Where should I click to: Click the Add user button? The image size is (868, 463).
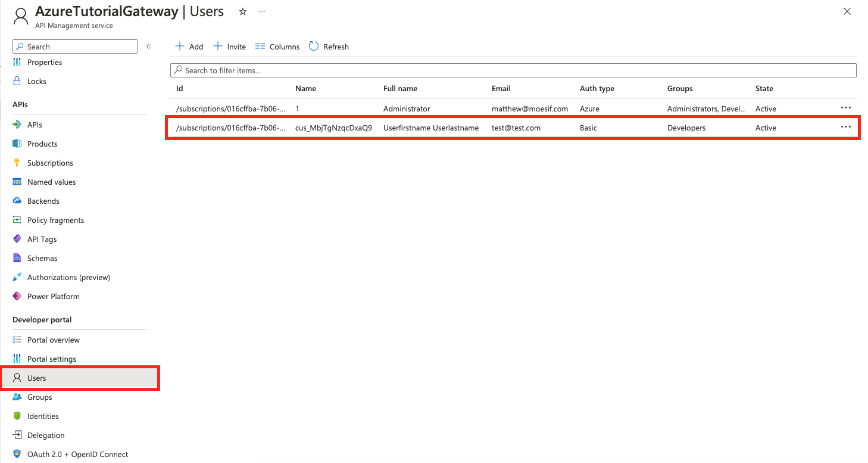pyautogui.click(x=189, y=46)
